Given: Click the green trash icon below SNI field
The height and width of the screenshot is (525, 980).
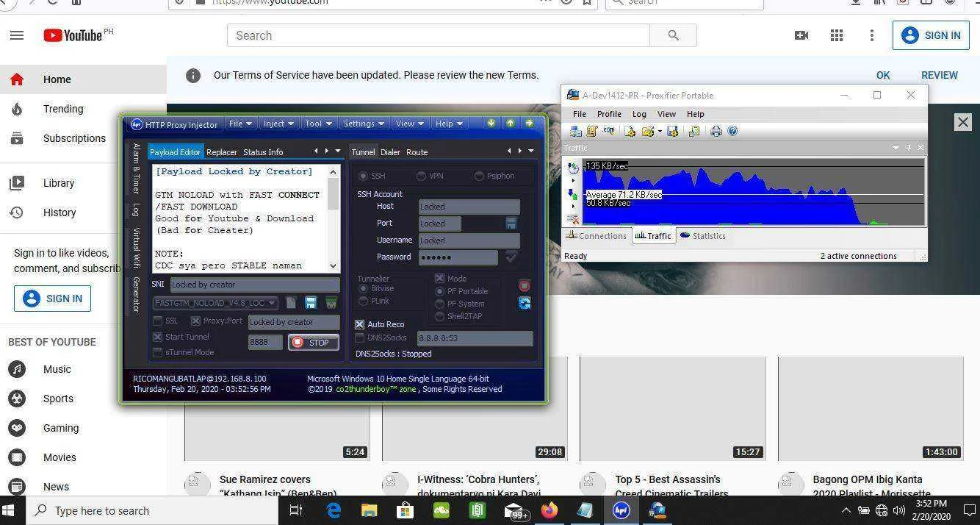Looking at the screenshot, I should point(331,303).
